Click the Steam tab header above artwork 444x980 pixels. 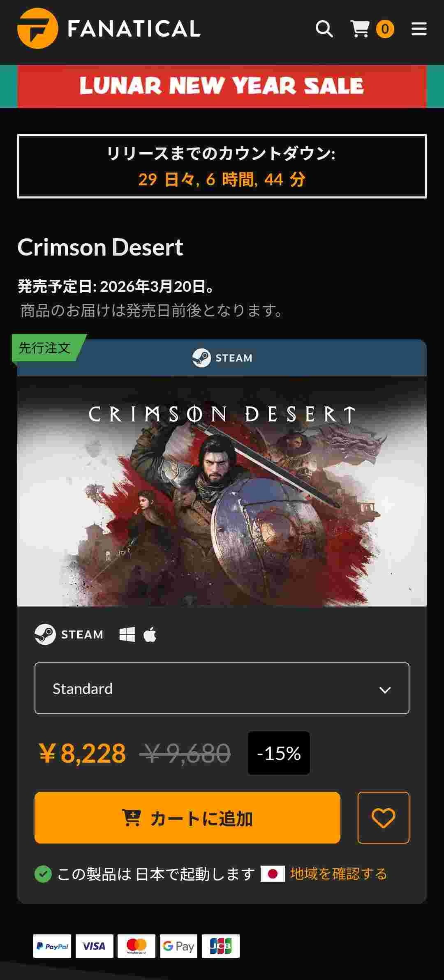tap(222, 358)
